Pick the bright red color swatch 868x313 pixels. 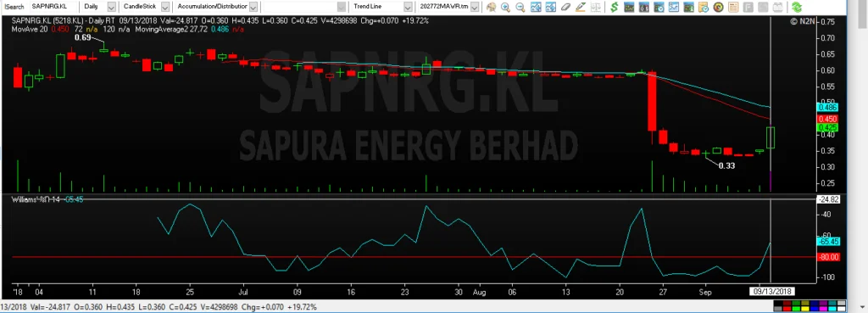[x=787, y=309]
